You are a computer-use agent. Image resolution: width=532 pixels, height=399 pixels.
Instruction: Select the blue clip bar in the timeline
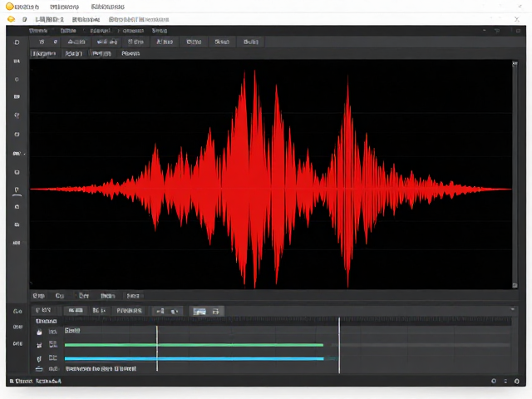tap(195, 358)
